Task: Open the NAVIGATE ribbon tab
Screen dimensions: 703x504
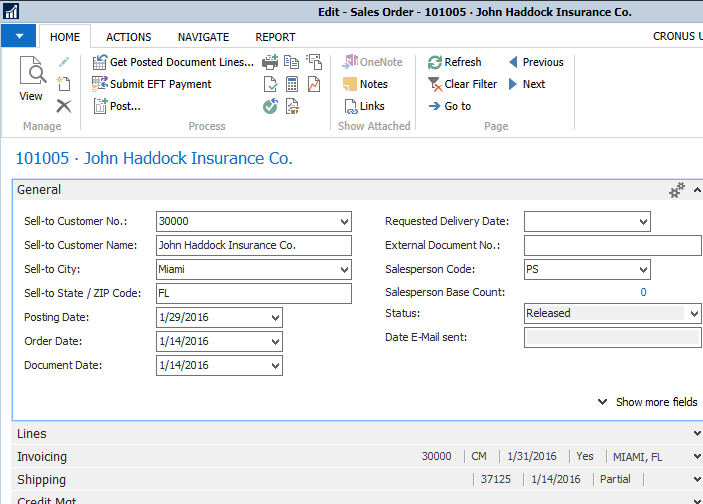Action: (x=203, y=37)
